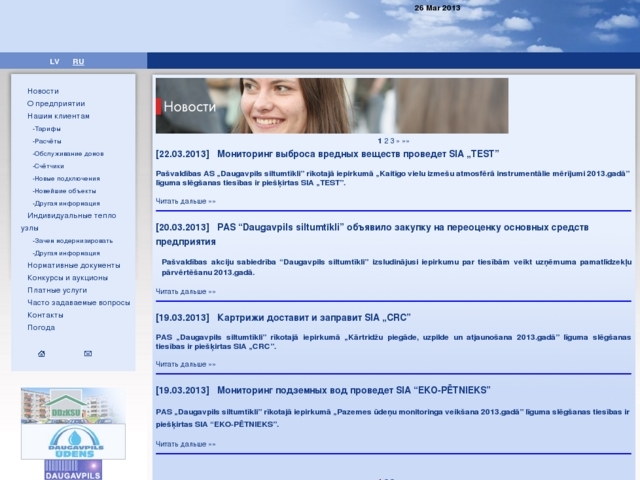Open Другая информация under Индивидуальные тепло узлы
Screen dimensions: 640x480
[x=66, y=253]
